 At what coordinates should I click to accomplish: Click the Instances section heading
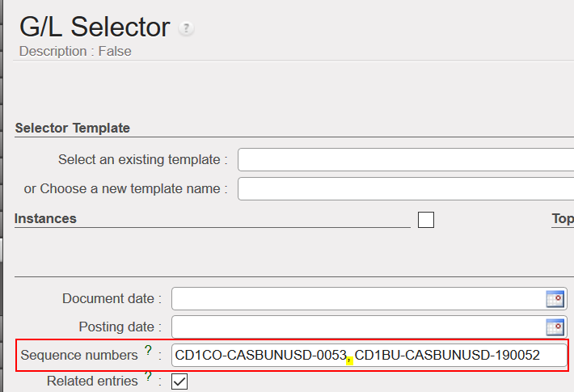(45, 218)
